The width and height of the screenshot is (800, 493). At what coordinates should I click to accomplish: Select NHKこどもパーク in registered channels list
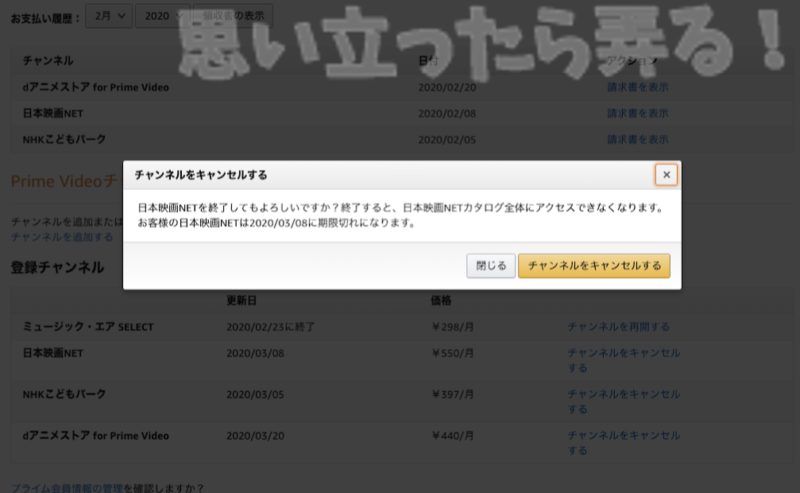64,394
